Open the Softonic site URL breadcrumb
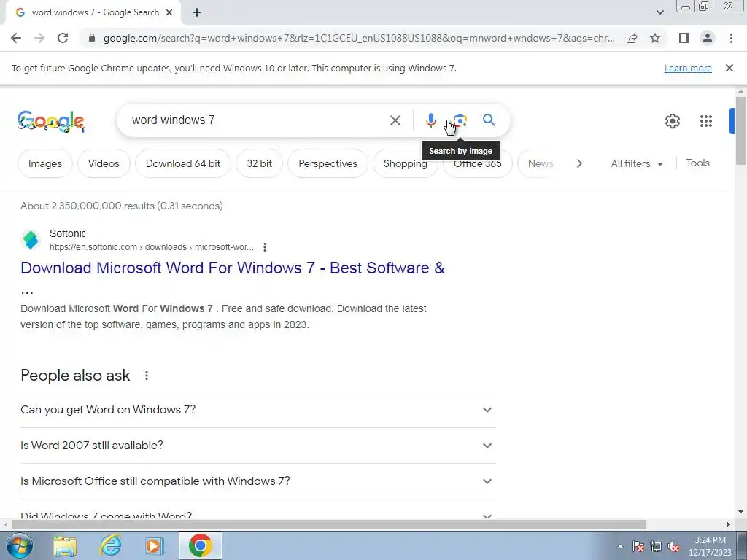747x560 pixels. [x=152, y=247]
